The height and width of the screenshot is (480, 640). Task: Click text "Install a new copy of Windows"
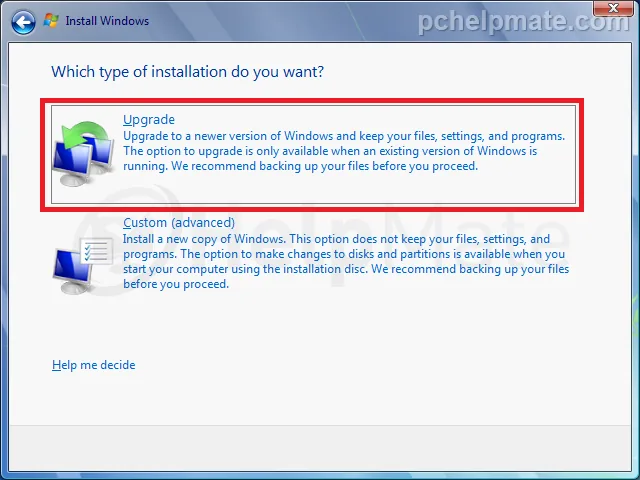point(203,239)
